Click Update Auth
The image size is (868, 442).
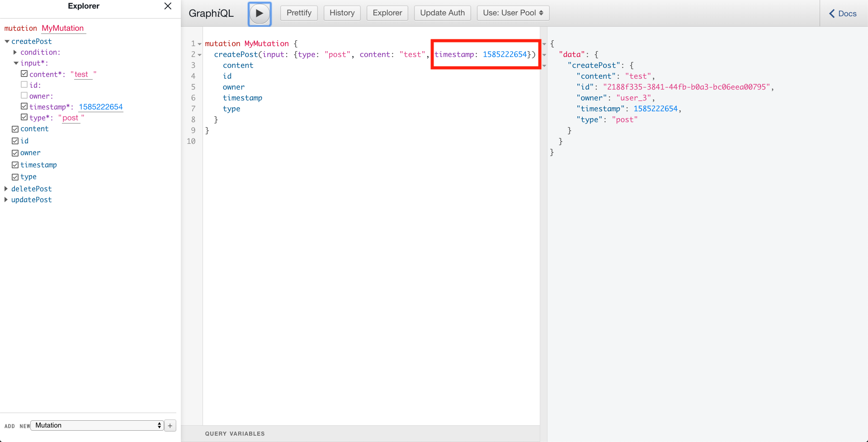click(x=442, y=13)
